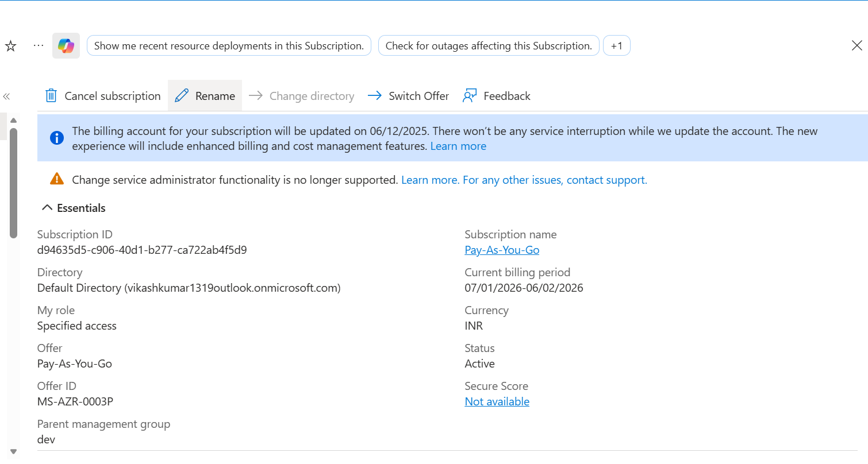Click the warning triangle icon
868x464 pixels.
(56, 179)
